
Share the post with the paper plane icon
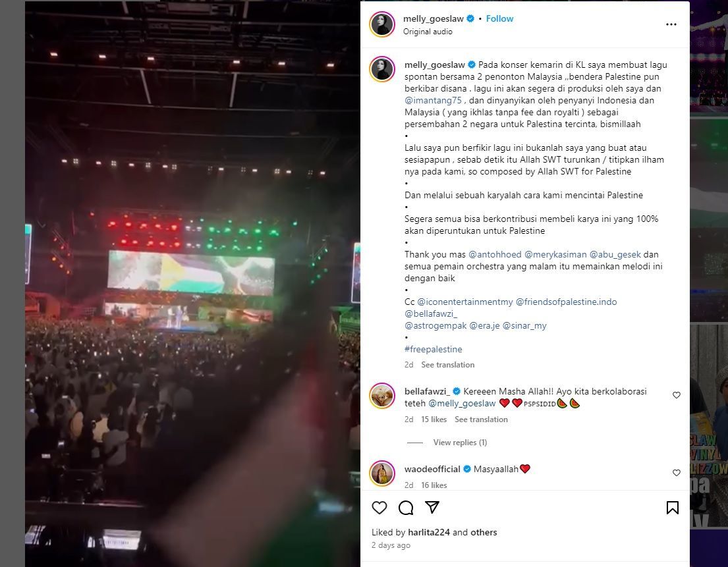coord(432,507)
